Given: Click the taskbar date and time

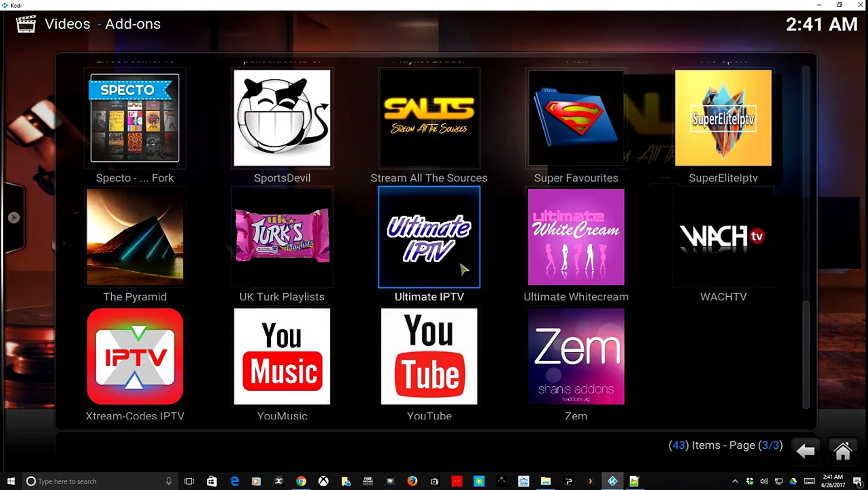Looking at the screenshot, I should coord(833,481).
